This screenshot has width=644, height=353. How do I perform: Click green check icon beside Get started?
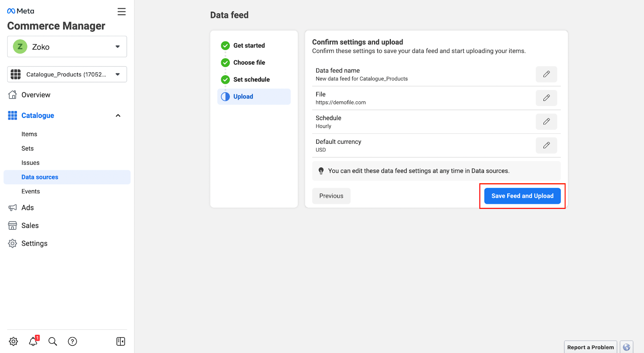pos(225,45)
